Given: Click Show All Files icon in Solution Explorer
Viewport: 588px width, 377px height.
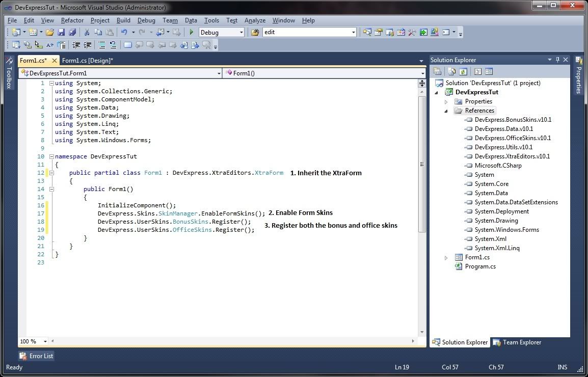Looking at the screenshot, I should tap(451, 72).
